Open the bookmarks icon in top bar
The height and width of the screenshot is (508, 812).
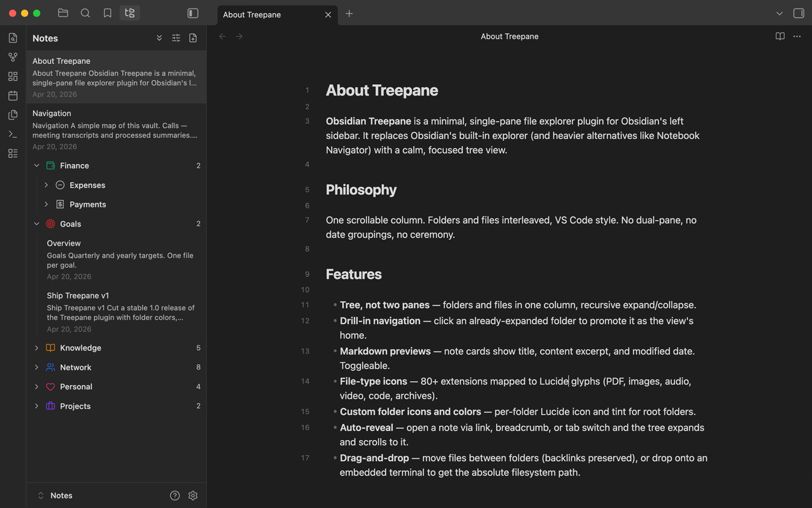click(x=108, y=13)
